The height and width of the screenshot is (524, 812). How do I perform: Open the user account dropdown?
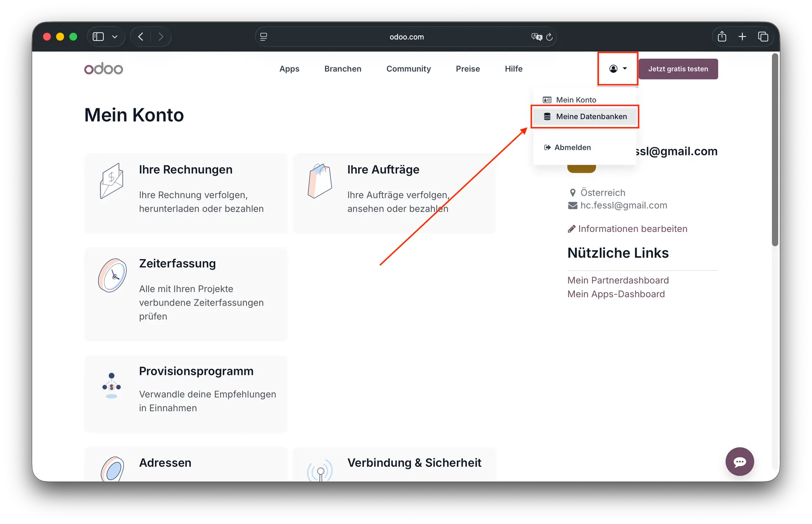pyautogui.click(x=618, y=69)
